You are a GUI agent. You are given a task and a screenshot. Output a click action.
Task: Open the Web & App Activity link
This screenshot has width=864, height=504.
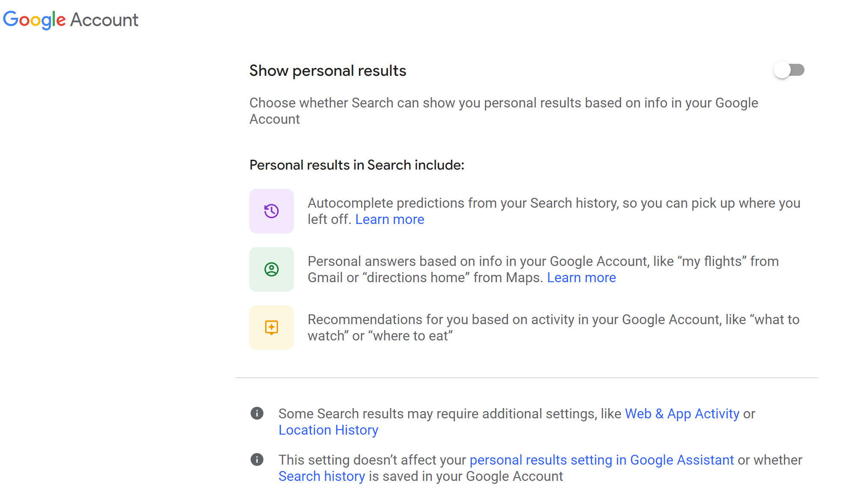click(682, 414)
